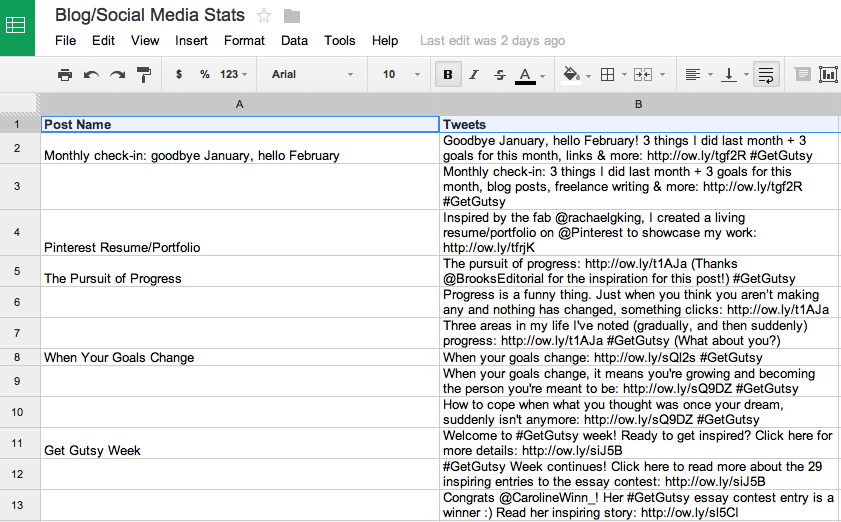The width and height of the screenshot is (841, 522).
Task: Select column B header
Action: click(x=639, y=104)
